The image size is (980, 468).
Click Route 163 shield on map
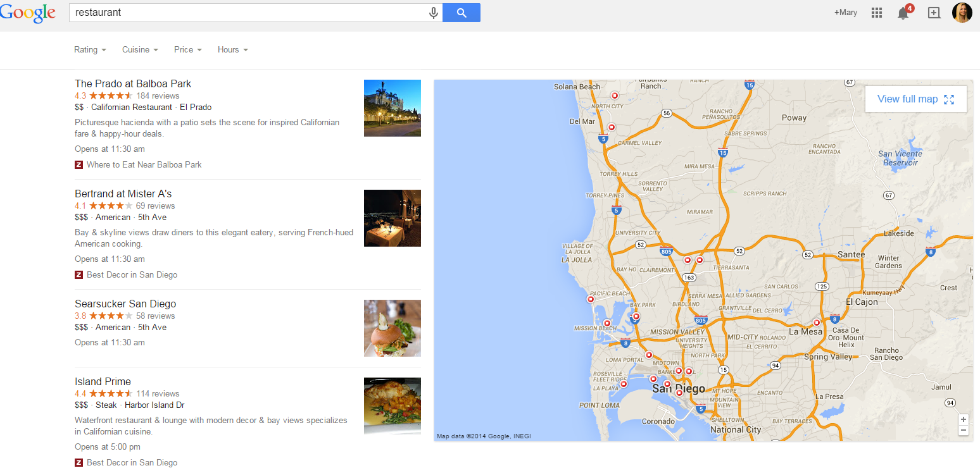tap(689, 277)
